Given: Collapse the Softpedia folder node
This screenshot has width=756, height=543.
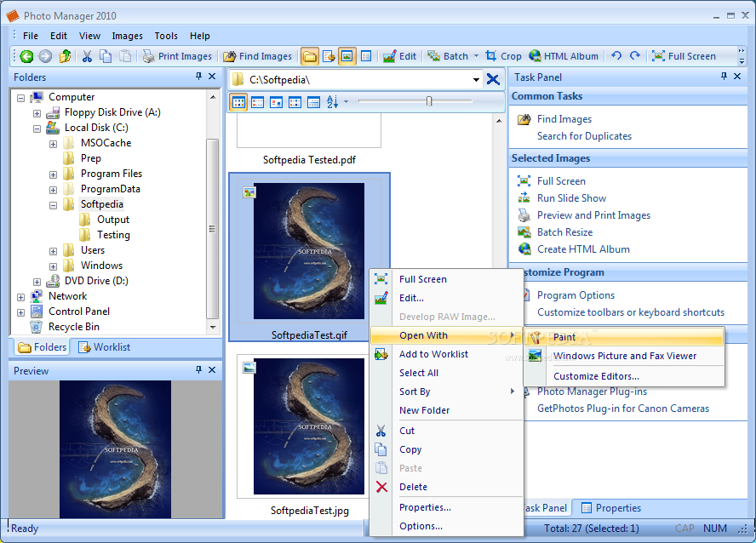Looking at the screenshot, I should [53, 205].
